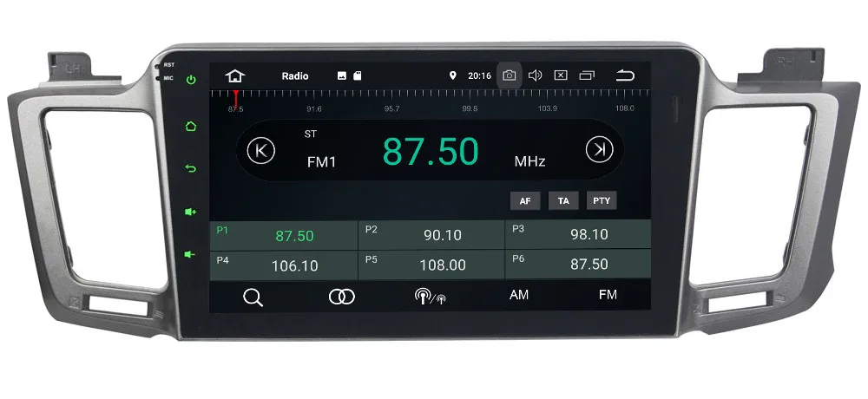
Task: Tap the Home icon in the top bar
Action: 235,75
